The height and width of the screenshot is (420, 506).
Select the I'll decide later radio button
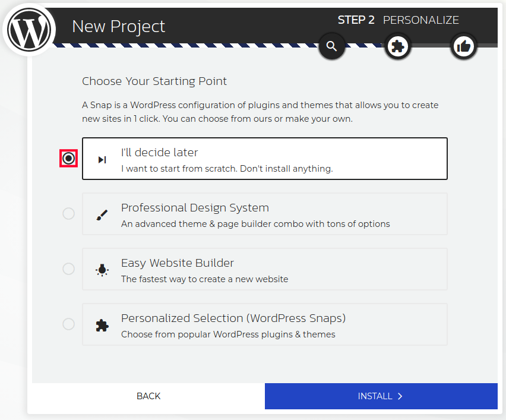coord(68,159)
